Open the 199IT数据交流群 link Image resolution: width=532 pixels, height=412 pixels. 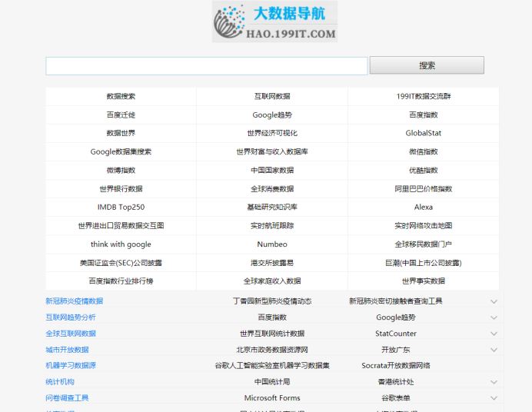click(424, 96)
